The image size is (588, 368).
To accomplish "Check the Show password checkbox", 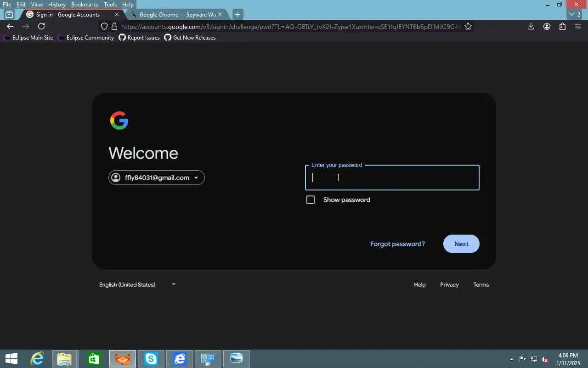I will coord(311,200).
